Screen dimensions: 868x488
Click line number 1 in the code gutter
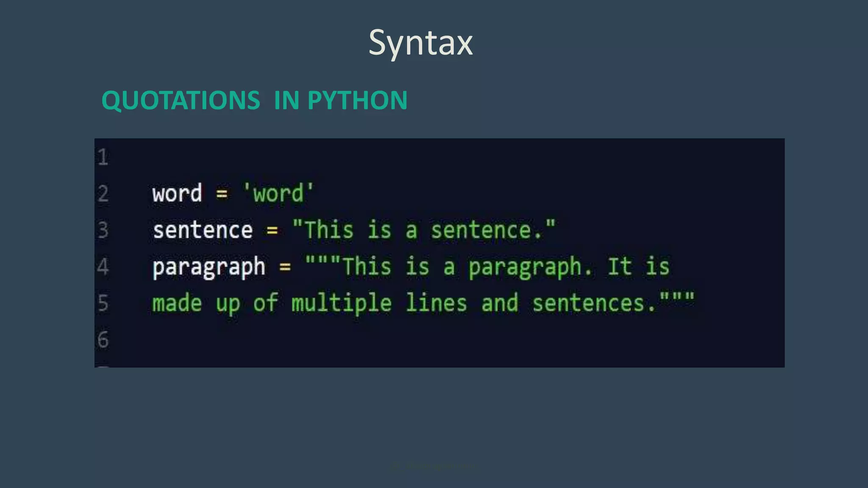[103, 157]
